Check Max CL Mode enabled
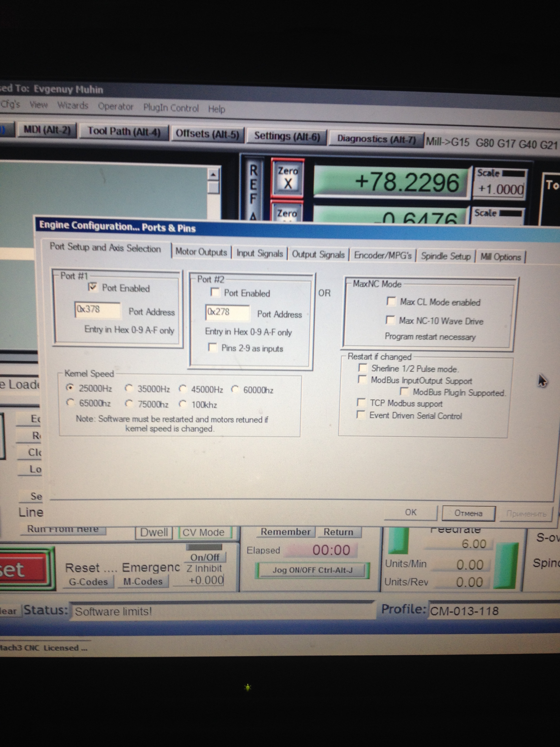The width and height of the screenshot is (560, 747). point(391,301)
